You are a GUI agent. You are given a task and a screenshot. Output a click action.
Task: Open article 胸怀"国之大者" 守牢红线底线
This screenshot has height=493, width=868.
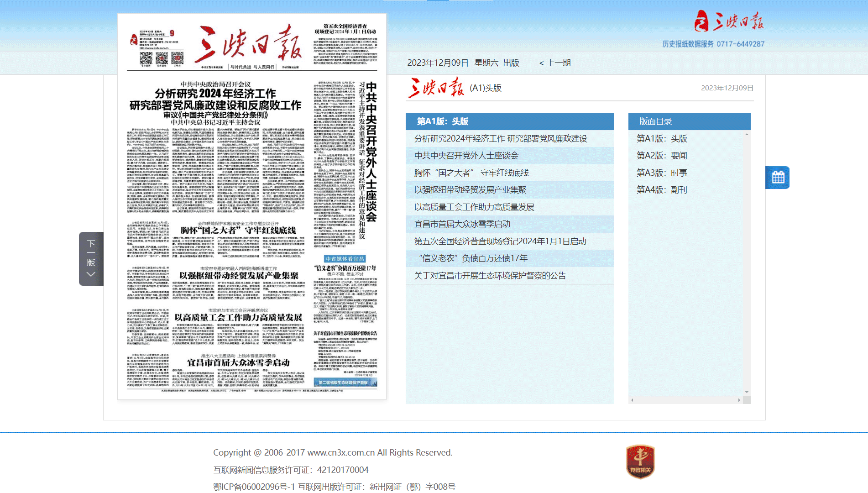471,173
